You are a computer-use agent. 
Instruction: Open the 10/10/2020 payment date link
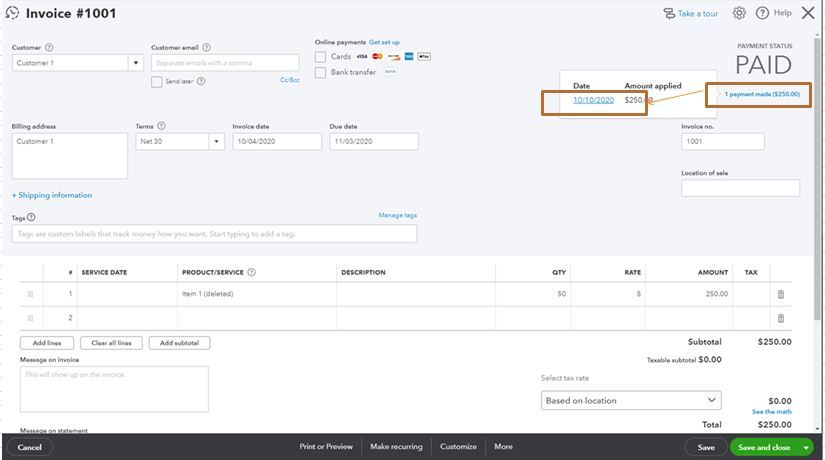[x=593, y=100]
